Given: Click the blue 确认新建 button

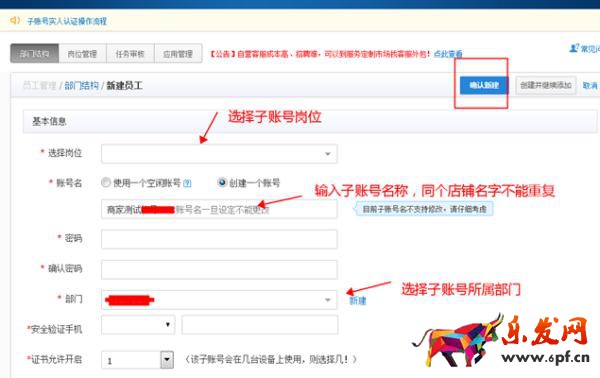Looking at the screenshot, I should click(x=484, y=85).
